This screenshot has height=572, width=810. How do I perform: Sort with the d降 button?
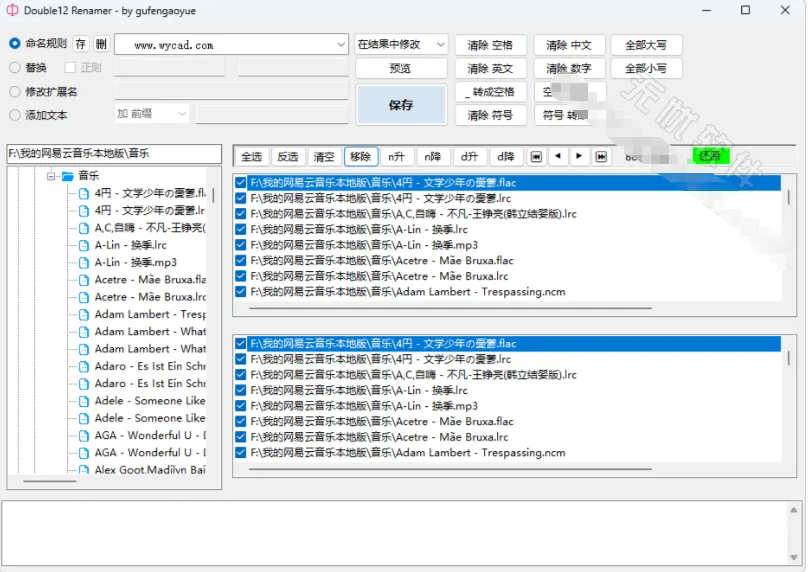point(506,157)
